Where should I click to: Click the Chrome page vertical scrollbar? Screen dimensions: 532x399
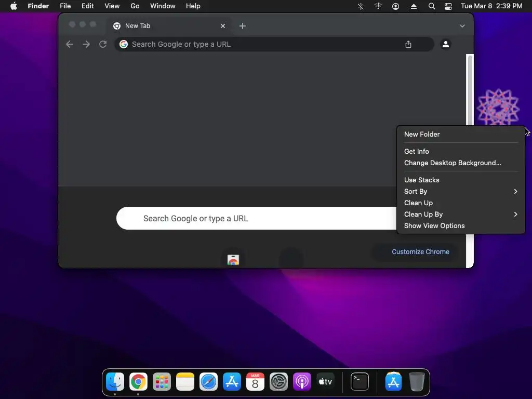470,90
